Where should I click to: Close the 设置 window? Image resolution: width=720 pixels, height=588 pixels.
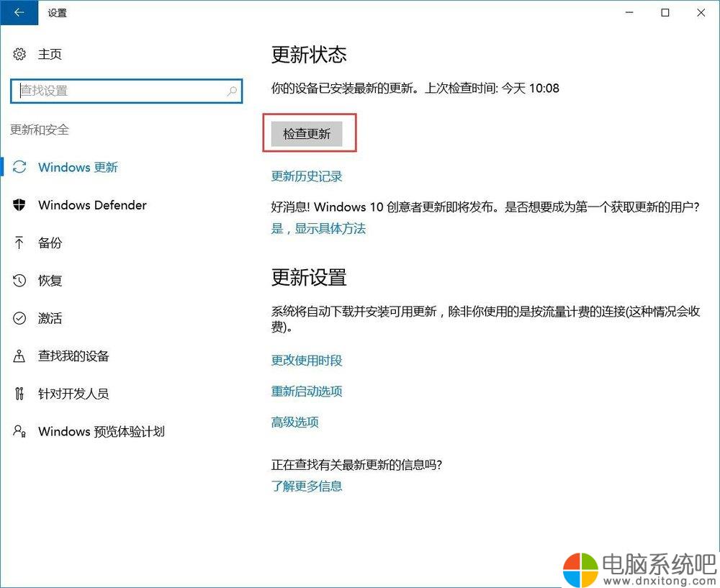701,13
